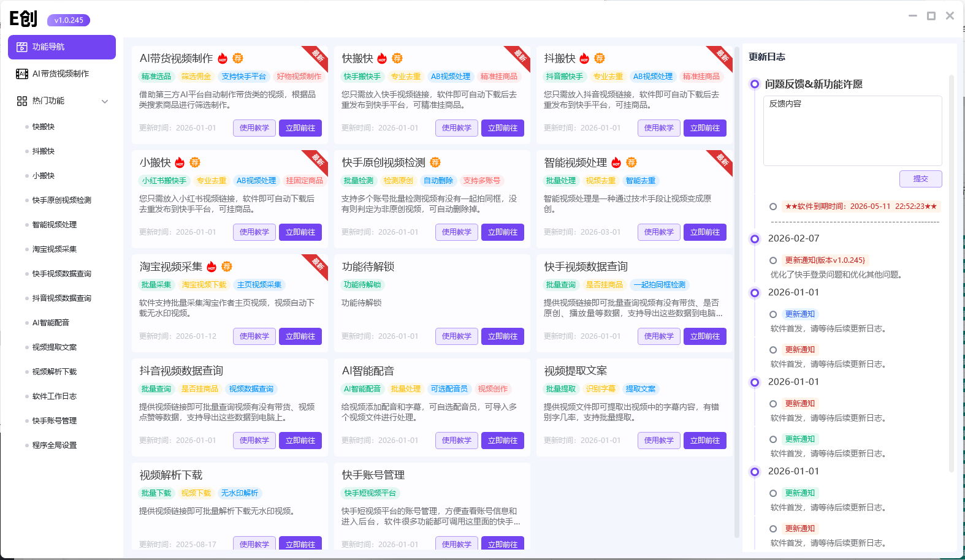The height and width of the screenshot is (560, 965).
Task: Click hot flame icon on 淘宝视频采集 card
Action: (x=212, y=267)
